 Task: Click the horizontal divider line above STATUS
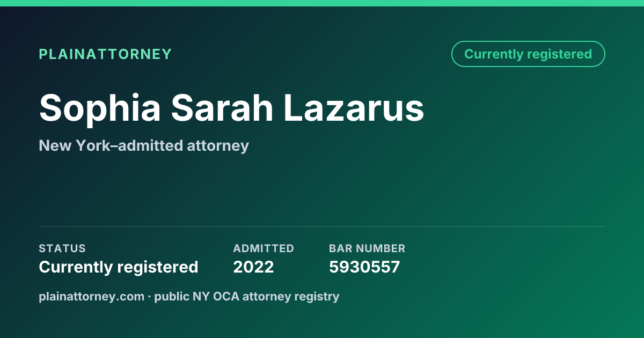click(322, 226)
